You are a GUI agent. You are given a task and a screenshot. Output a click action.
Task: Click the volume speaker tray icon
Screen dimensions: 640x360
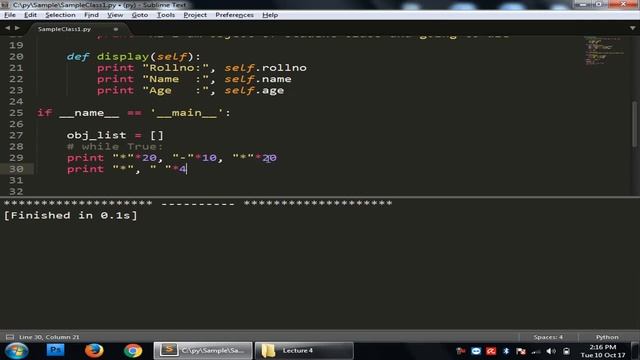pyautogui.click(x=551, y=351)
